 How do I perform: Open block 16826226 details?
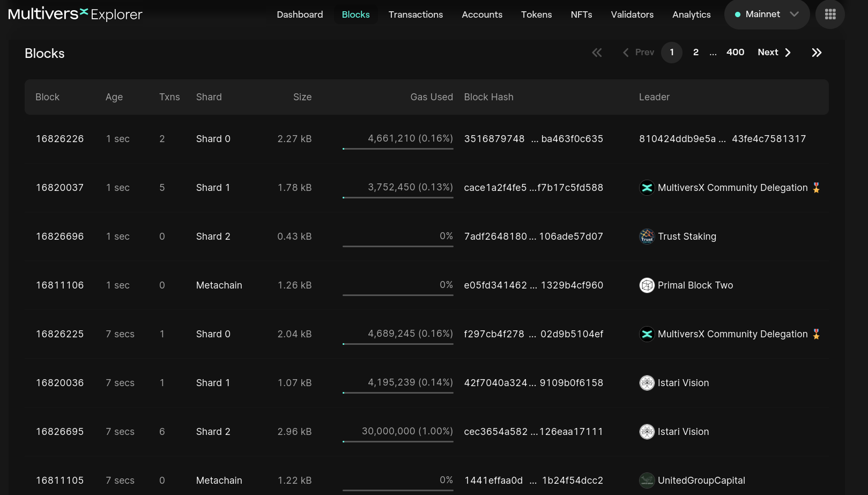point(60,139)
